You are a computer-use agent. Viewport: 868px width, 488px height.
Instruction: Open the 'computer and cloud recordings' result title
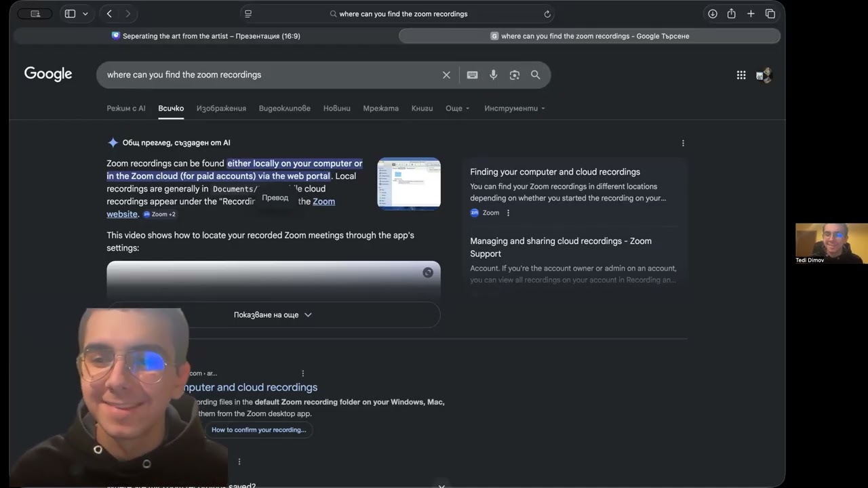pos(249,387)
